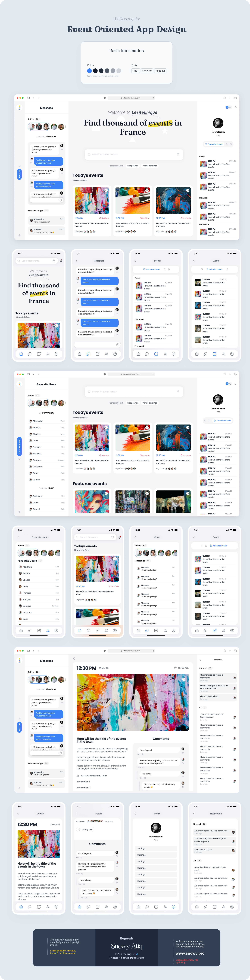Click back chevron above 12:30 PM on the details desktop
250x980 pixels.
pos(74,659)
